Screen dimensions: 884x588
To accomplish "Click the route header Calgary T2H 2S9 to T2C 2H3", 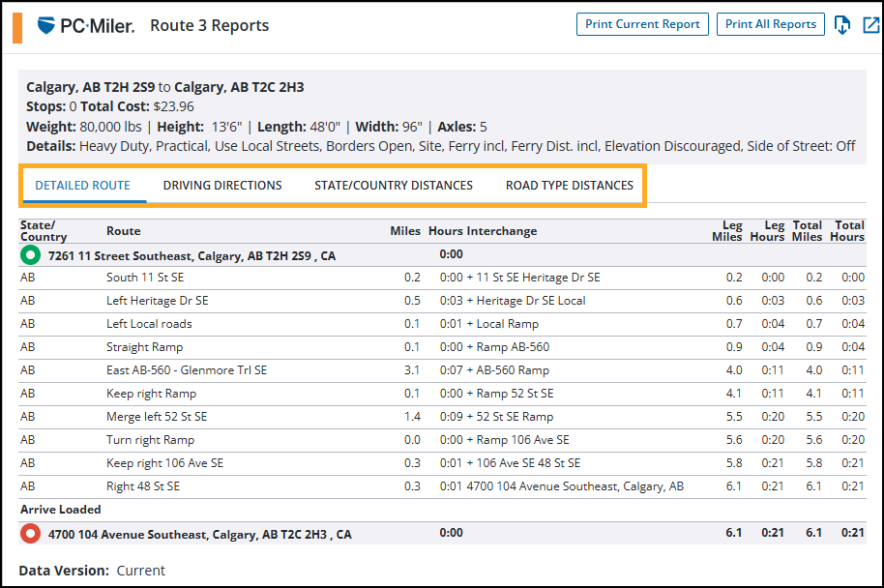I will click(165, 87).
